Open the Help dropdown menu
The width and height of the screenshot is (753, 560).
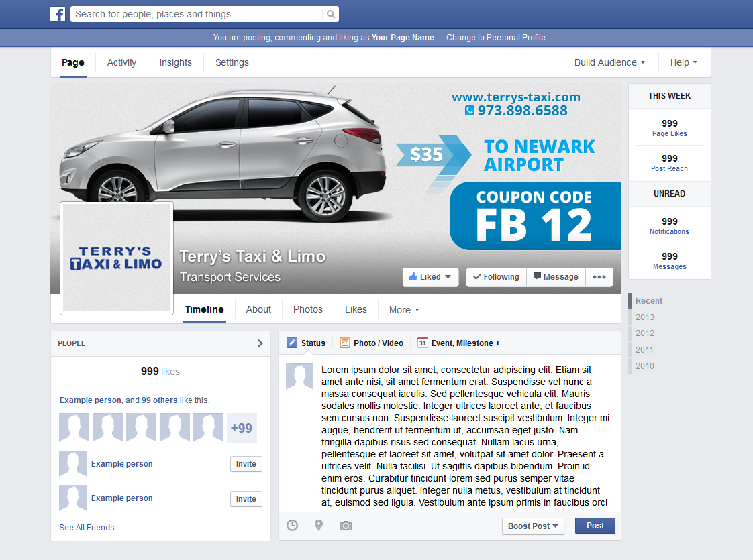(683, 62)
